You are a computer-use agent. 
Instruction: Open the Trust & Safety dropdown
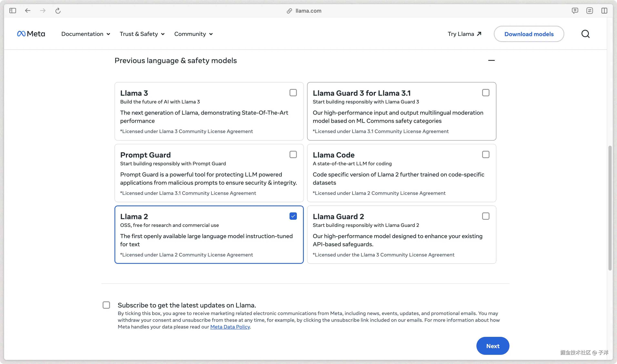pos(142,34)
